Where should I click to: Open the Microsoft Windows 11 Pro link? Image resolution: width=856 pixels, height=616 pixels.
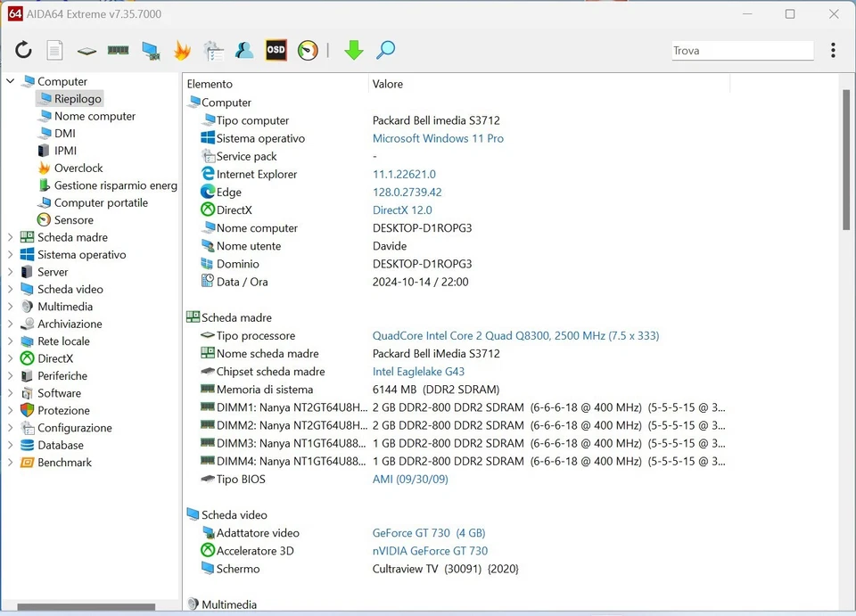(438, 138)
